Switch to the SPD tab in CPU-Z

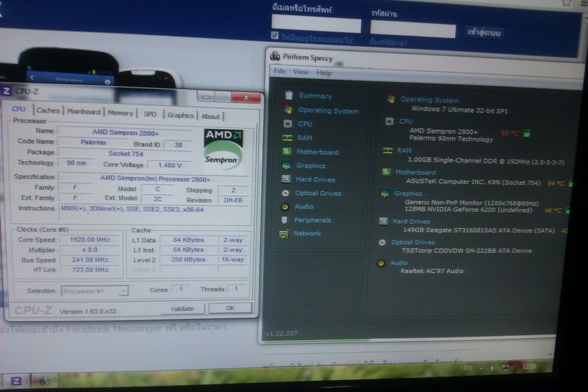[x=150, y=114]
